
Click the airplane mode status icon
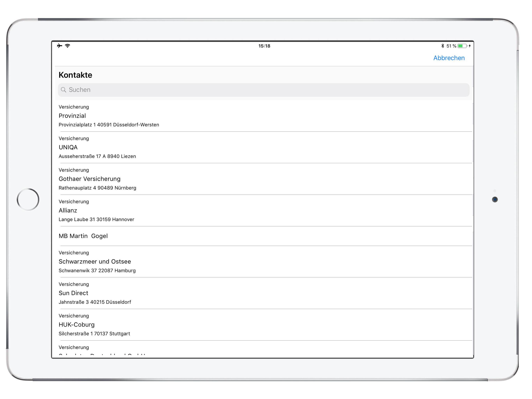[x=59, y=46]
